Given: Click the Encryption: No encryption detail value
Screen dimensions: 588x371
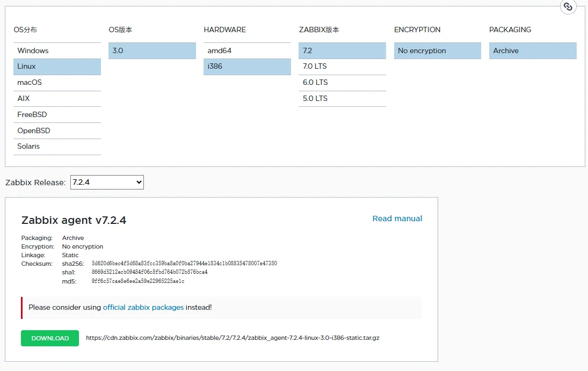Looking at the screenshot, I should [x=83, y=246].
